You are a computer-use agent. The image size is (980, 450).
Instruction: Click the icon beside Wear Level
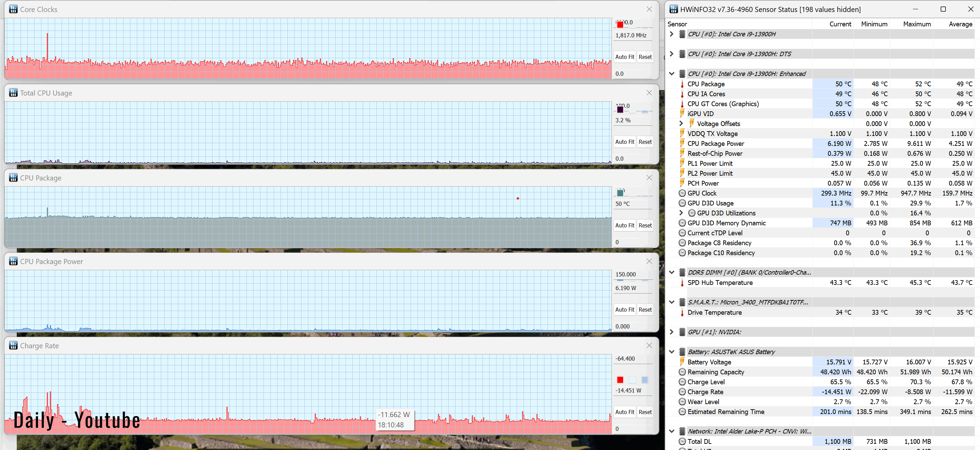pyautogui.click(x=682, y=402)
